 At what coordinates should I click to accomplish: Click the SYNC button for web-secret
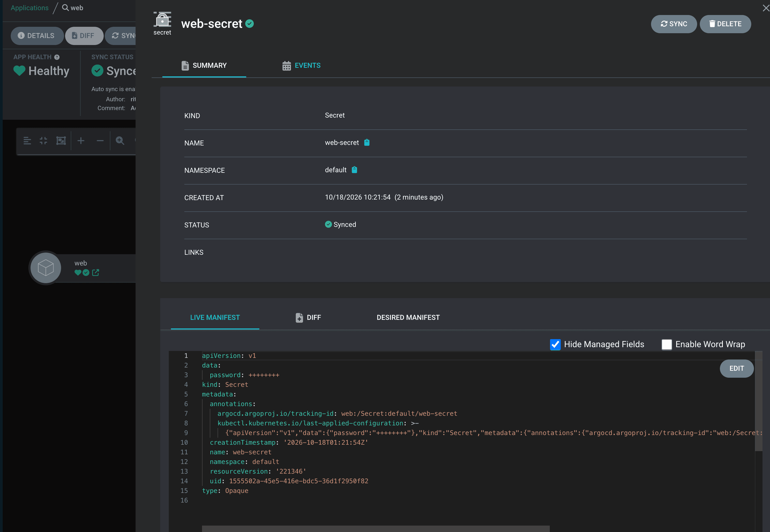tap(674, 24)
